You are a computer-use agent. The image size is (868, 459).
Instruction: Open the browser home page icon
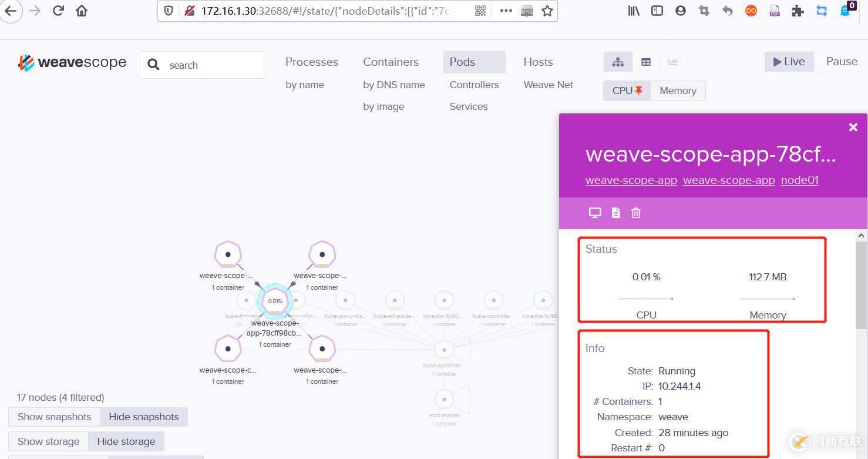click(x=82, y=11)
